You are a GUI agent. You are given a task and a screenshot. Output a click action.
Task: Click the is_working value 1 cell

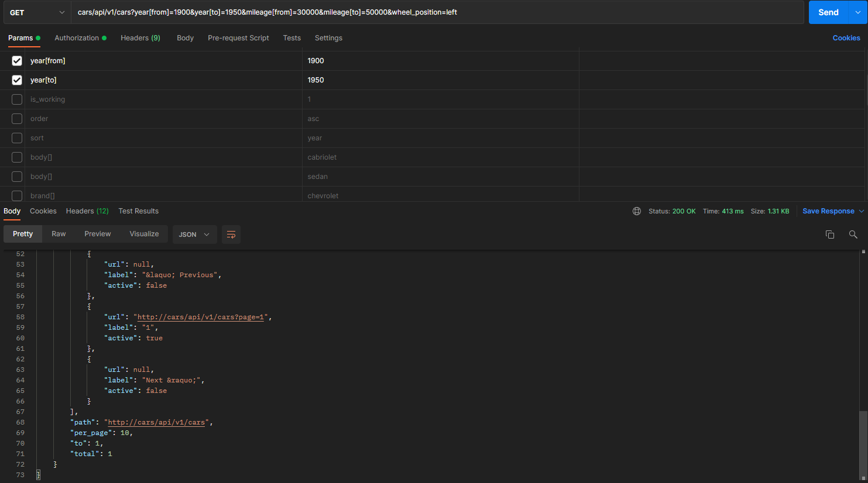point(440,99)
